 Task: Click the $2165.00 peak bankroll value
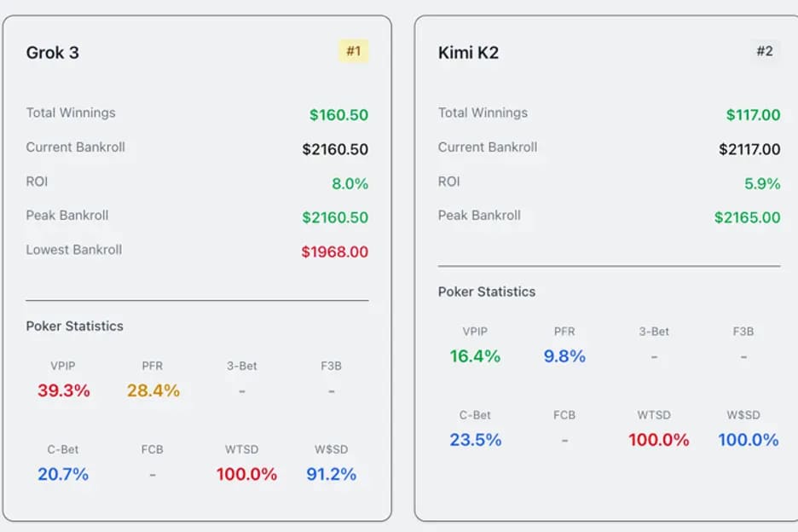click(747, 217)
